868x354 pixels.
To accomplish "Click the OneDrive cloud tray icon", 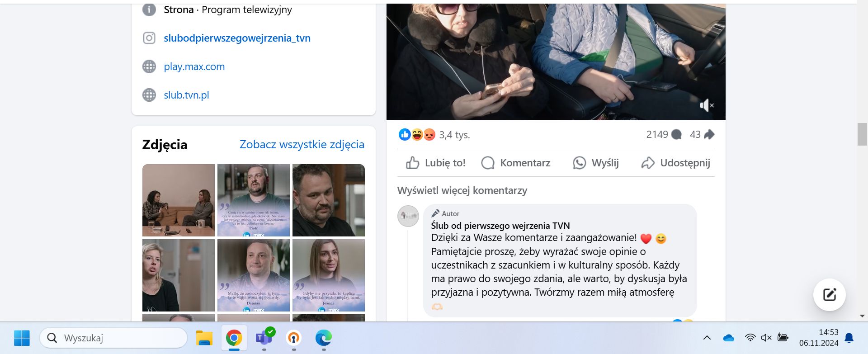I will (728, 338).
